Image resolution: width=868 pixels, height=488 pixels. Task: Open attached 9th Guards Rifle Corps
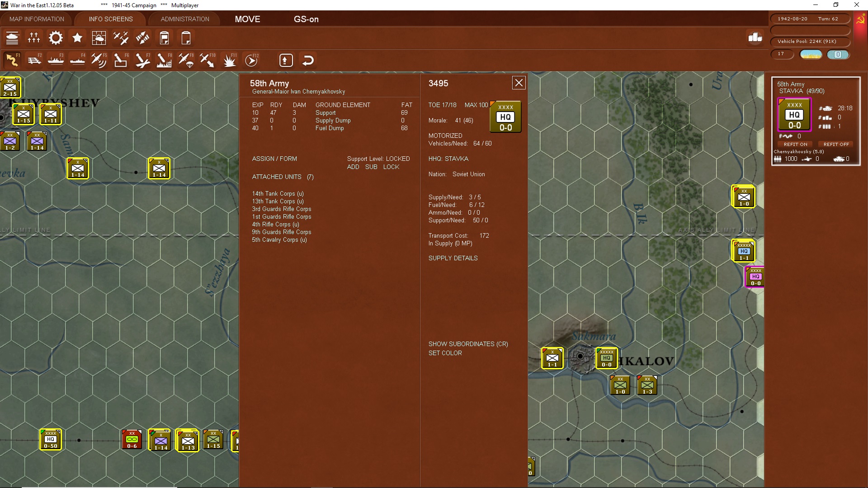pos(281,232)
